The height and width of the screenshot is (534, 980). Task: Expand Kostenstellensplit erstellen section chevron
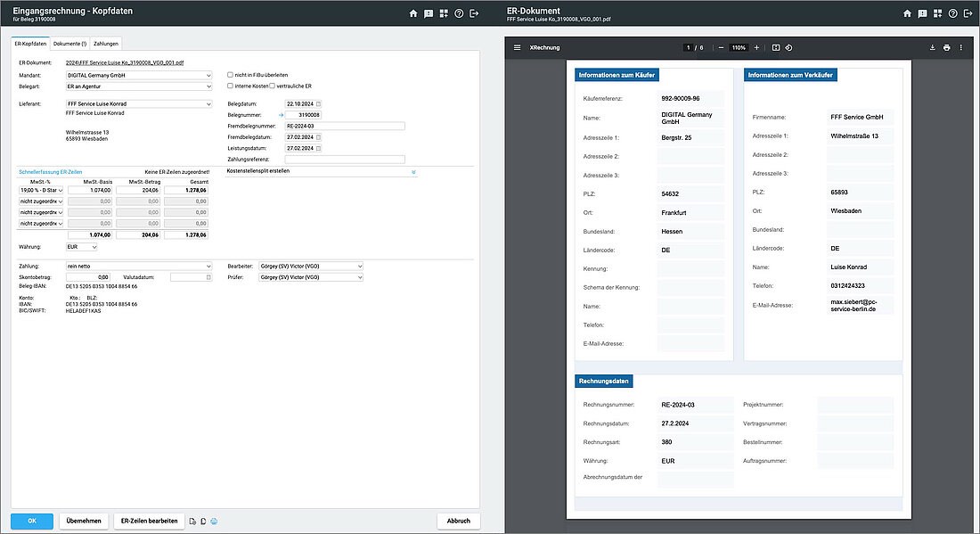413,172
